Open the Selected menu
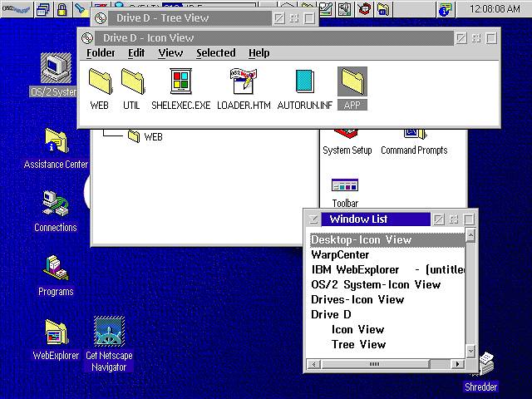This screenshot has width=532, height=399. click(x=215, y=53)
